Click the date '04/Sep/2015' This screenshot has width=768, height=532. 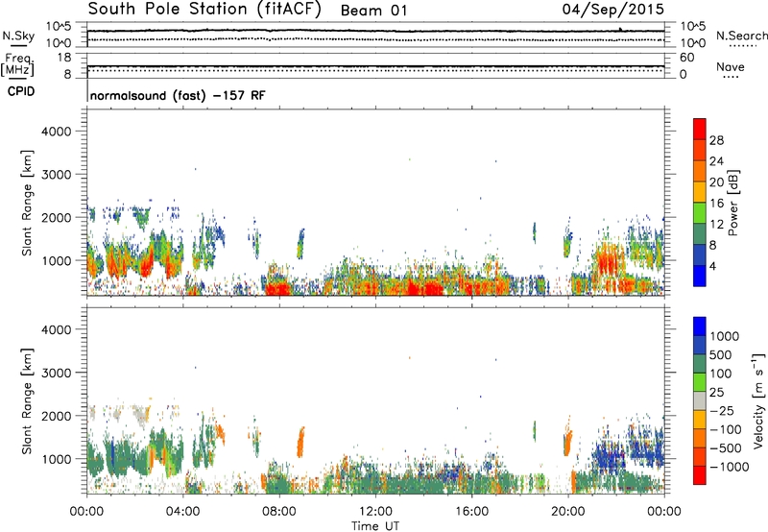tap(612, 10)
